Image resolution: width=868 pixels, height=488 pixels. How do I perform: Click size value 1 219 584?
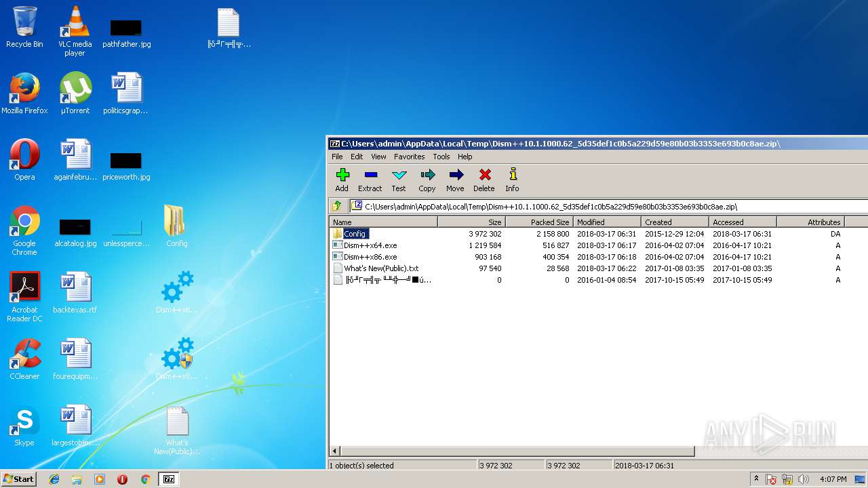coord(485,245)
